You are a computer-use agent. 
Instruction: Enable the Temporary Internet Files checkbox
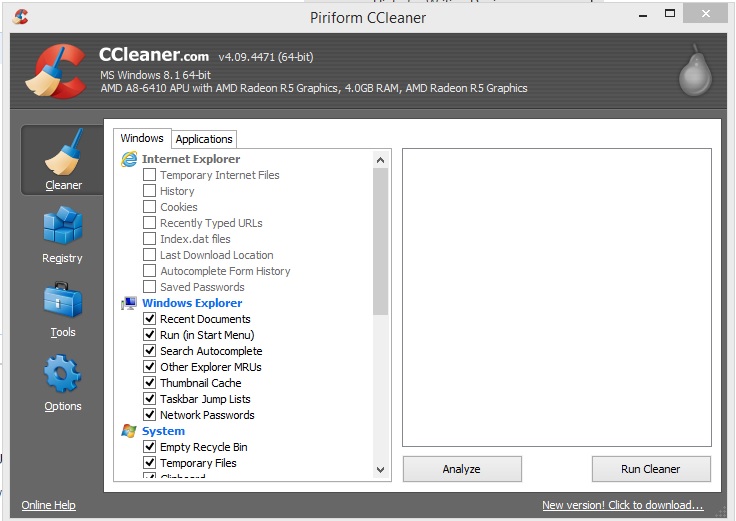[x=149, y=175]
